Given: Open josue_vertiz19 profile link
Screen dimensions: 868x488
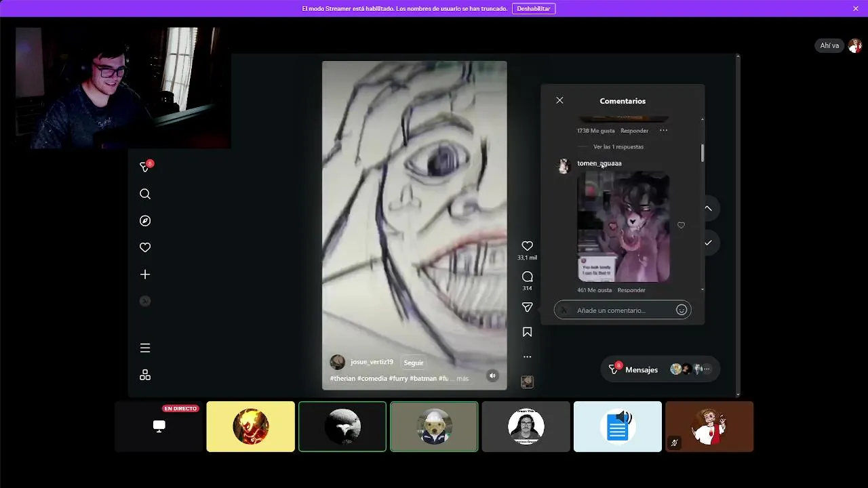Looking at the screenshot, I should point(372,362).
